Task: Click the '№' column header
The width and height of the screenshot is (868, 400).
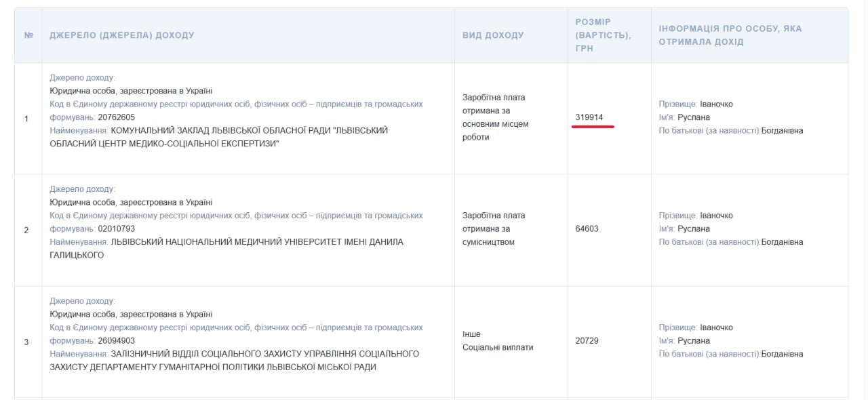Action: 28,35
